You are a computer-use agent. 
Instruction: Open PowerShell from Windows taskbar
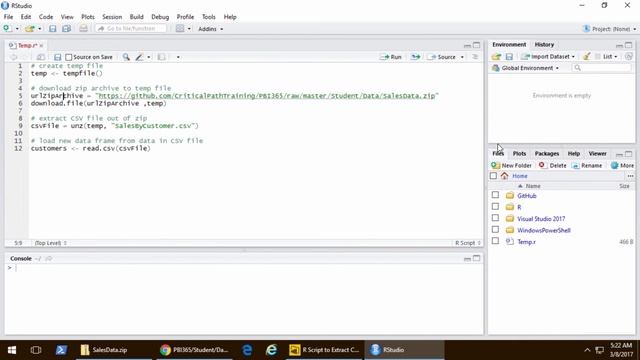click(61, 350)
